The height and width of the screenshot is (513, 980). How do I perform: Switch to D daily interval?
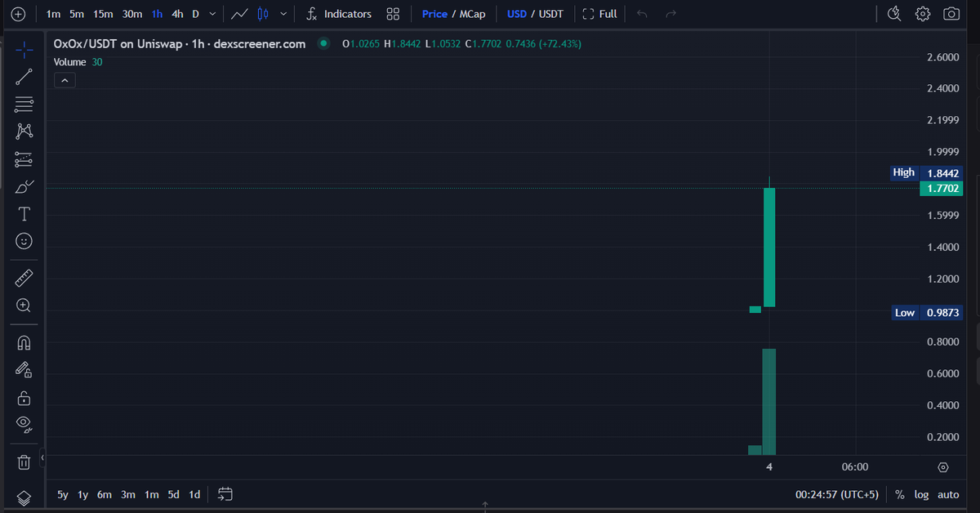pyautogui.click(x=195, y=14)
